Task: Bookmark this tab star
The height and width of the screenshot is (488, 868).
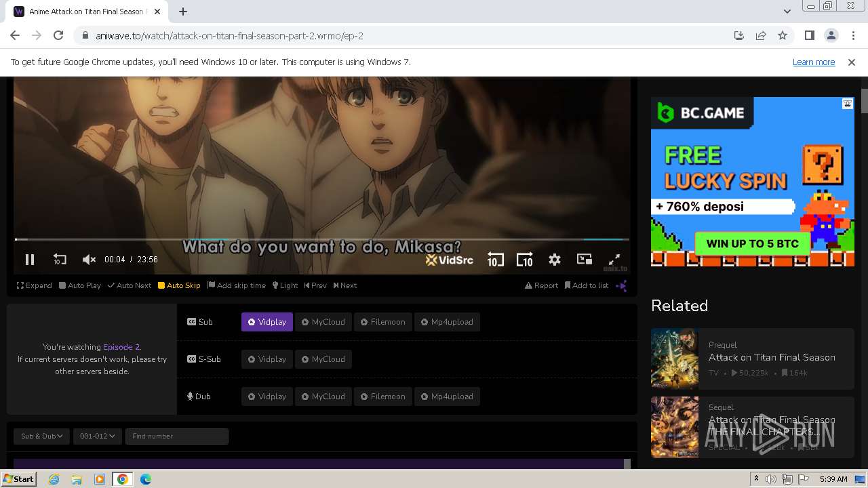Action: (x=783, y=36)
